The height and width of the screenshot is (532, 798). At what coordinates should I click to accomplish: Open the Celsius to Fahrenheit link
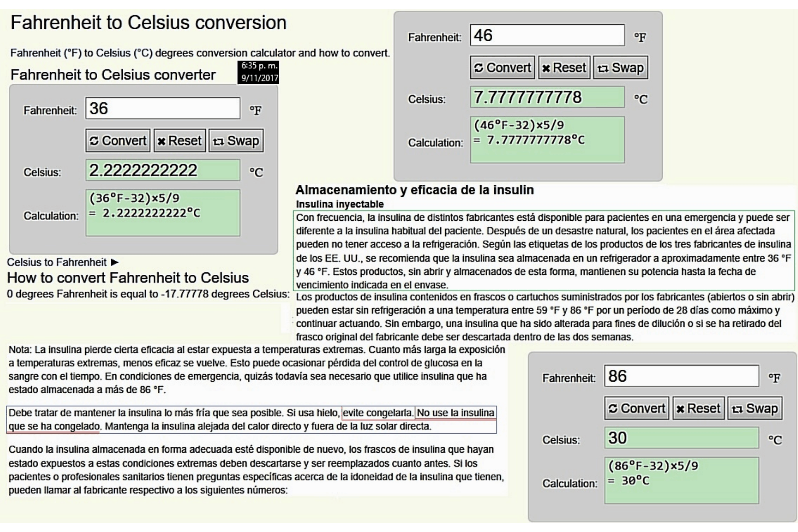(63, 262)
